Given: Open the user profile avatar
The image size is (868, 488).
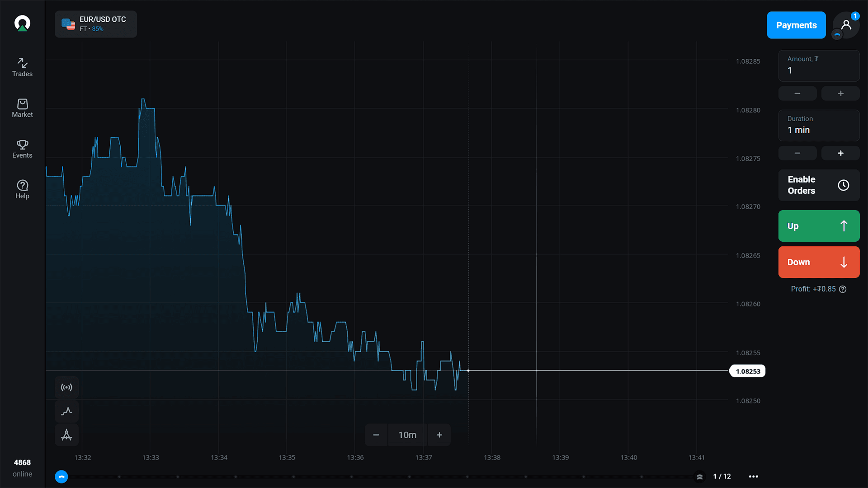Looking at the screenshot, I should point(846,25).
